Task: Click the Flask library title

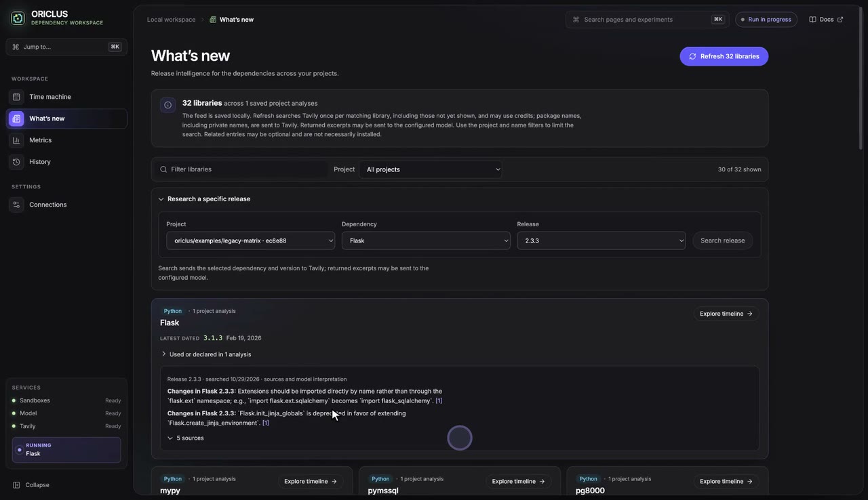Action: point(170,322)
